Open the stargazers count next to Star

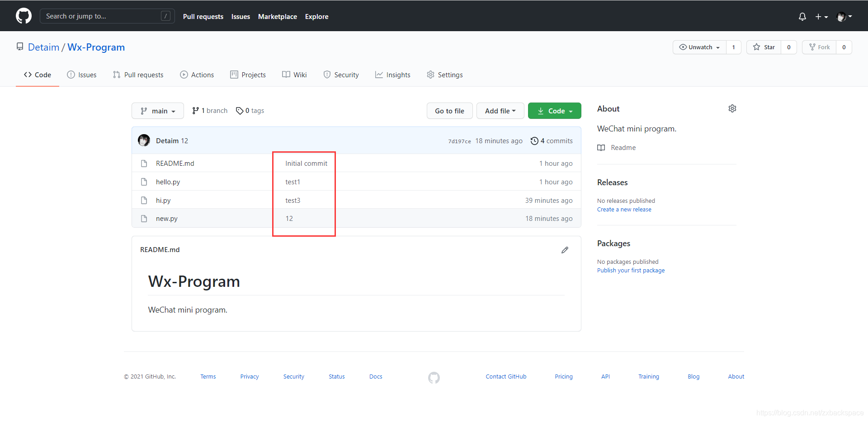pyautogui.click(x=789, y=47)
